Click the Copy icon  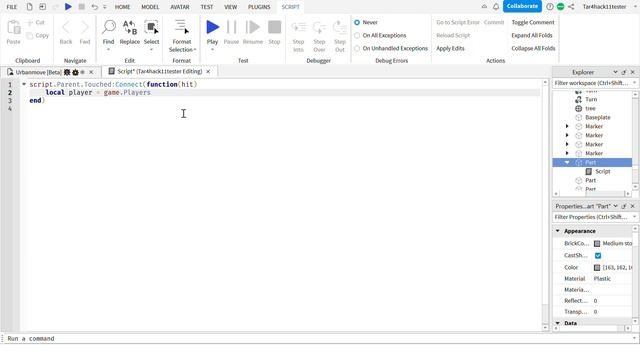click(30, 36)
